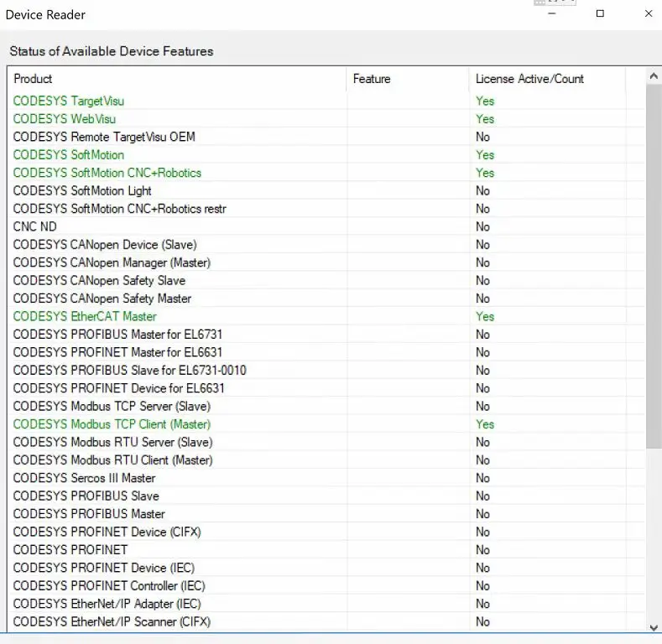Select CODESYS CANopen Safety Slave row

click(x=326, y=281)
